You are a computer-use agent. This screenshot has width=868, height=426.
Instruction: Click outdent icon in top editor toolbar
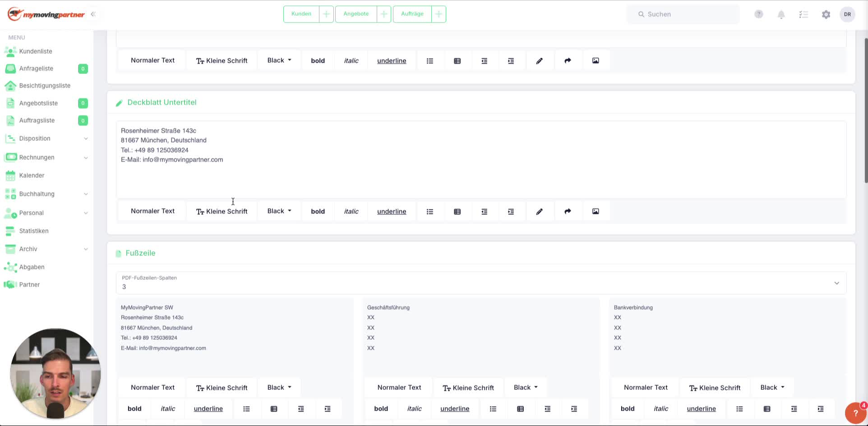pyautogui.click(x=485, y=60)
